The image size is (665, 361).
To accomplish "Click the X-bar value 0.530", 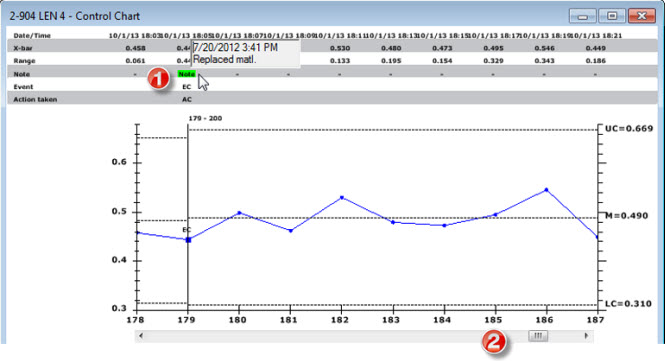I will pos(340,48).
